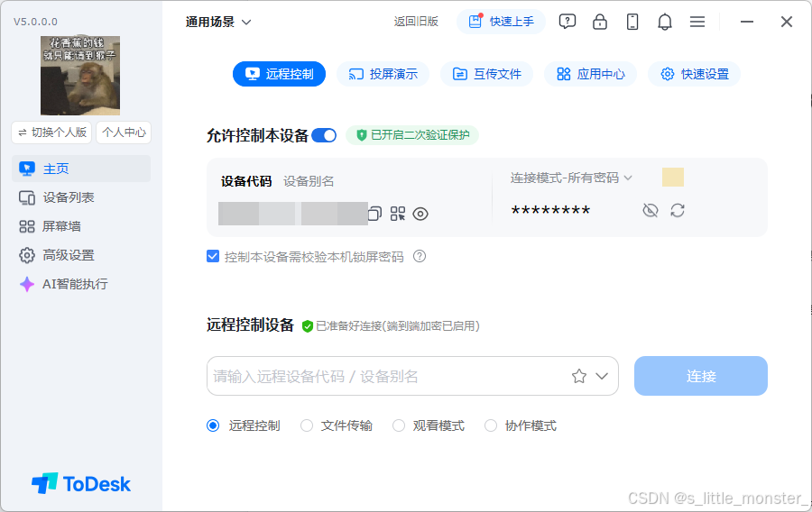Minimize the ToDesk window

(747, 22)
